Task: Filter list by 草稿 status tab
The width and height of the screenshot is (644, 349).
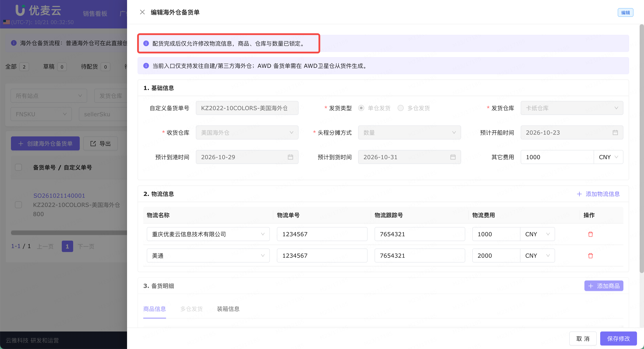Action: coord(55,67)
